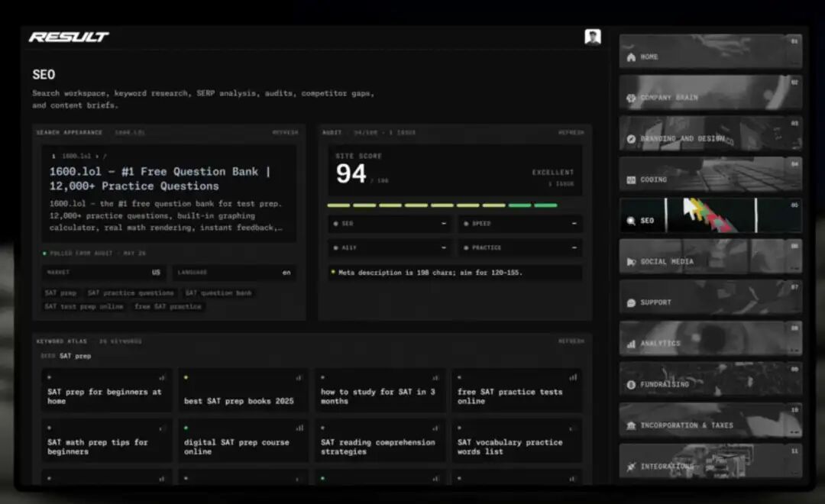Open Incorporation & Taxes section
Viewport: 825px width, 504px height.
click(x=710, y=420)
